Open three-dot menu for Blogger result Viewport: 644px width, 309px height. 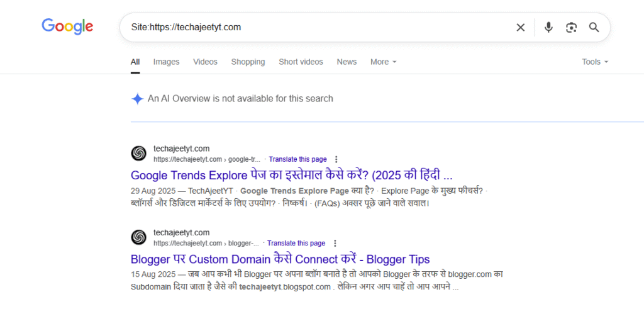(335, 243)
